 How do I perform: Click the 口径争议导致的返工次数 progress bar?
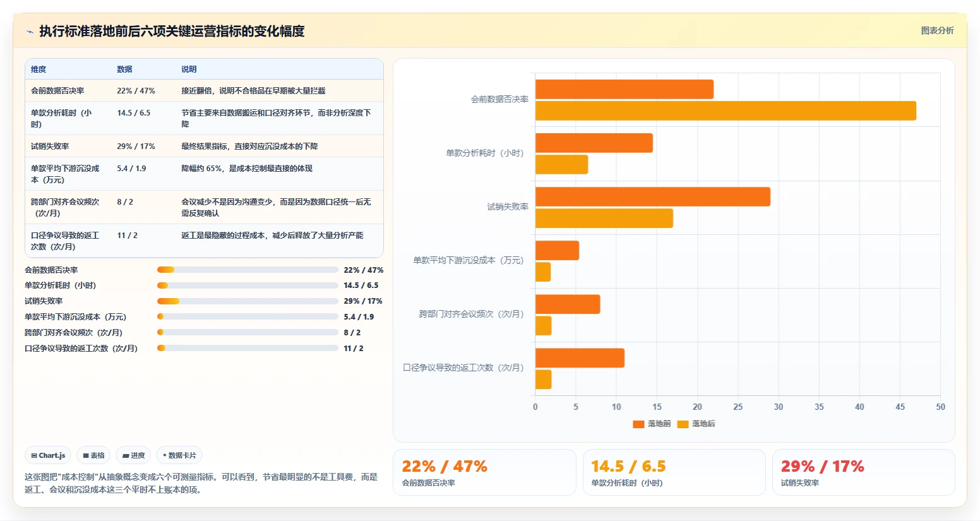(248, 348)
